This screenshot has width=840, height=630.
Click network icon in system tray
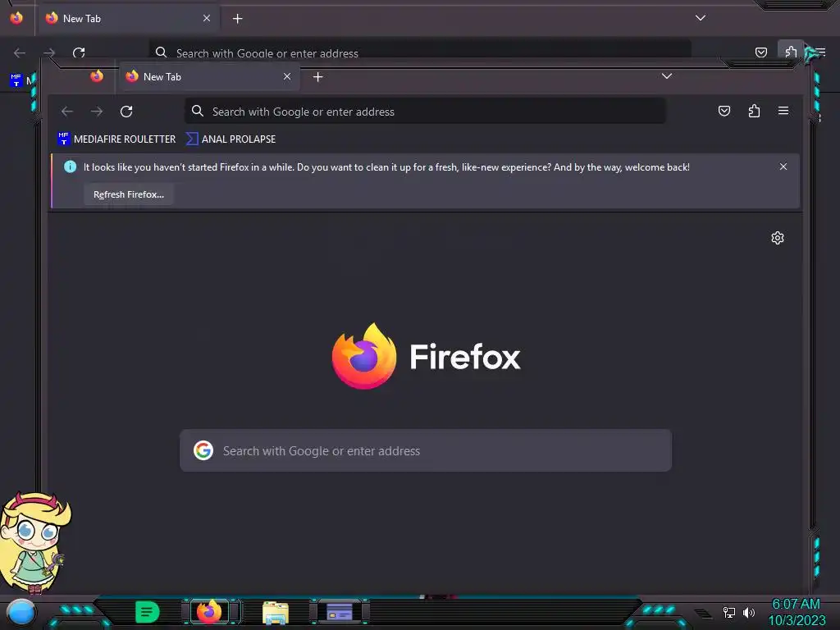tap(729, 612)
